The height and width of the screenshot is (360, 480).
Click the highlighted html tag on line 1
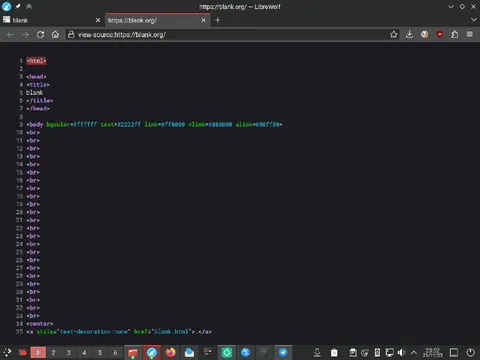[36, 61]
